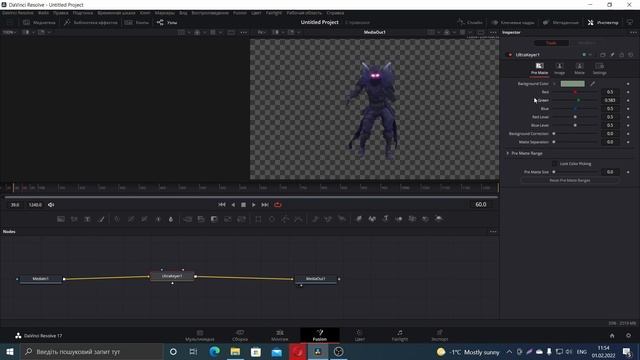
Task: Open the left viewer options menu (three dots)
Action: tap(244, 32)
